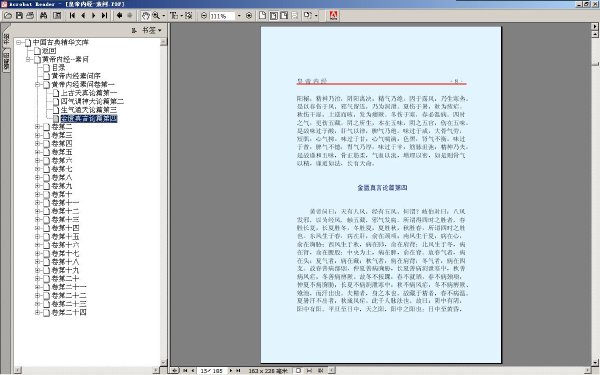Set Fit Width view icon
Screen dimensions: 600x375
(284, 16)
